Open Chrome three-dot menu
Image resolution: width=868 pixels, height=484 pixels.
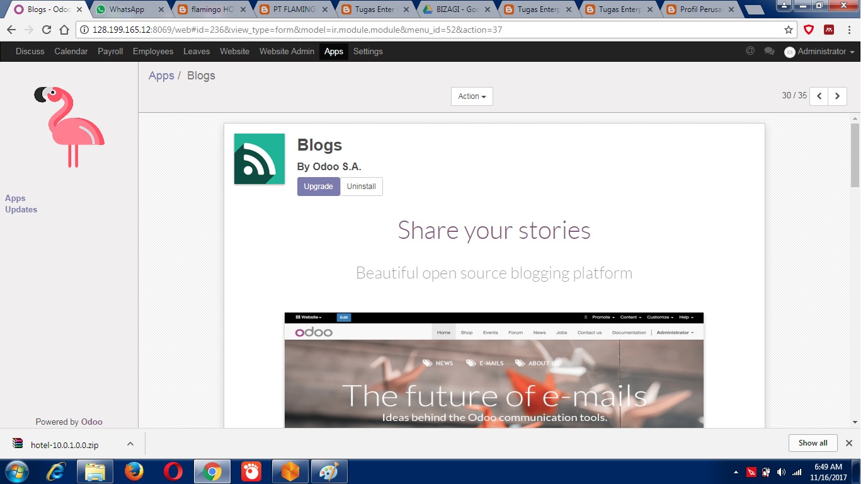point(849,30)
